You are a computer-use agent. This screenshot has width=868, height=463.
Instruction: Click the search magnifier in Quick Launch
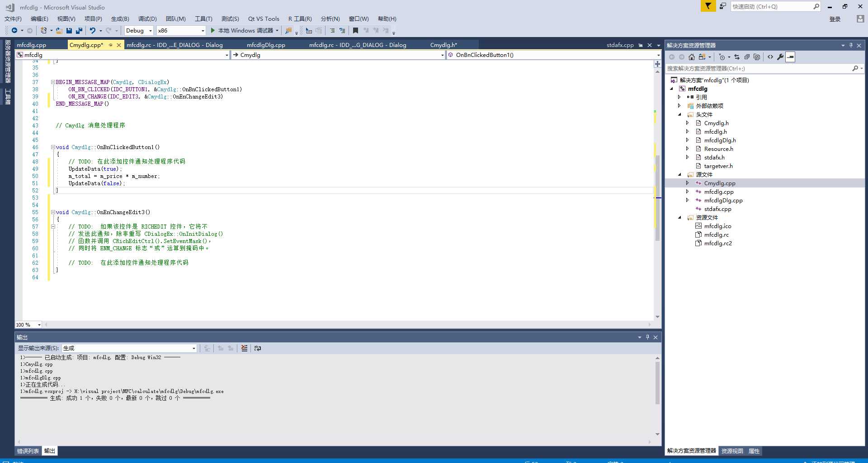click(816, 6)
